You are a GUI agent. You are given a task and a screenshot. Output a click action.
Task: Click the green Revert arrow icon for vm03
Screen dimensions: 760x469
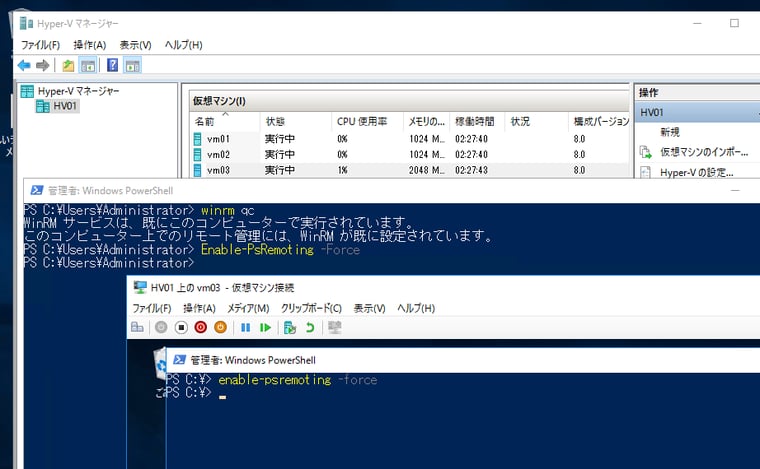click(310, 328)
